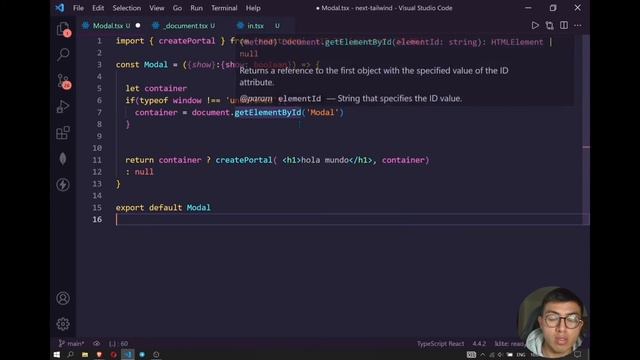Open the File menu
The height and width of the screenshot is (360, 640).
click(78, 8)
